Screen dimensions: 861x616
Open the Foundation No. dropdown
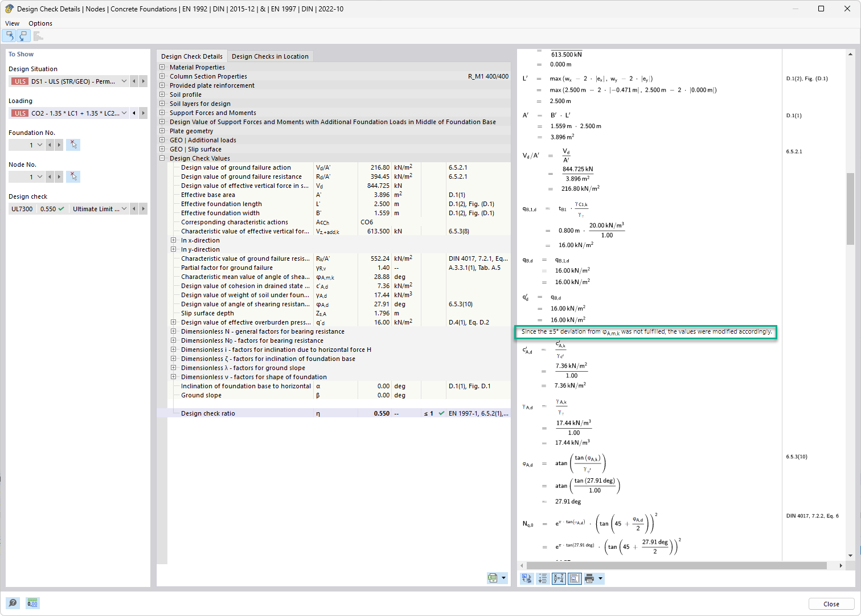40,145
